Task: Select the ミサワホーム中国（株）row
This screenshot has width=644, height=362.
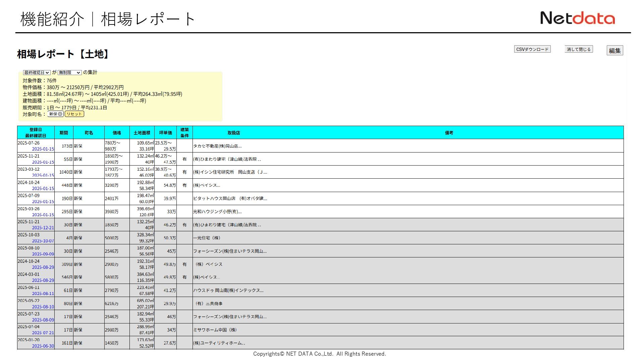Action: 215,330
